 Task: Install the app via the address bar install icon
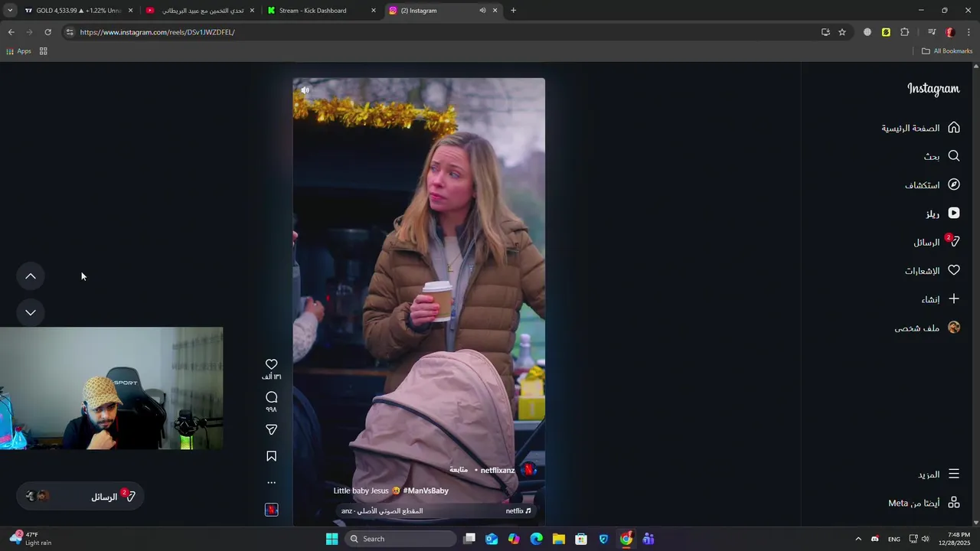825,32
